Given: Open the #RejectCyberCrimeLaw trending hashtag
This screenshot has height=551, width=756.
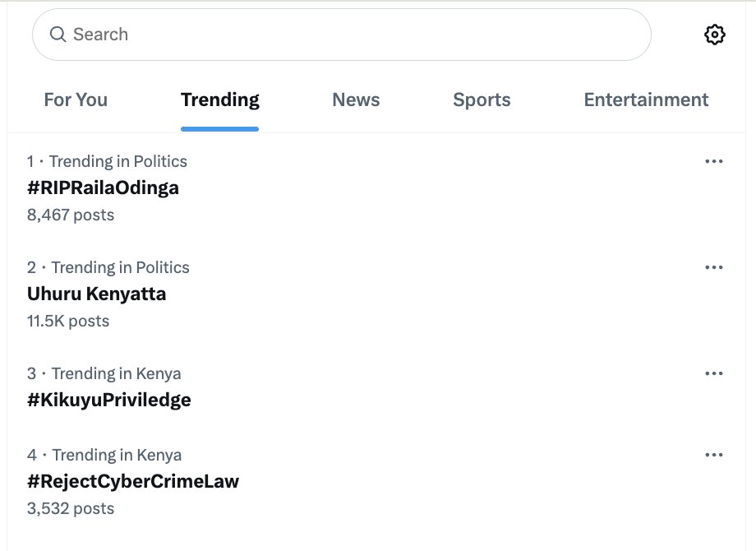Looking at the screenshot, I should pos(133,482).
